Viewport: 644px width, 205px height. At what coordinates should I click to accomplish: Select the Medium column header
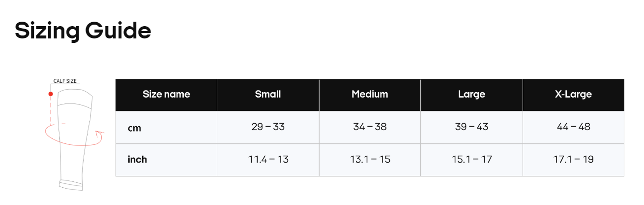[370, 94]
